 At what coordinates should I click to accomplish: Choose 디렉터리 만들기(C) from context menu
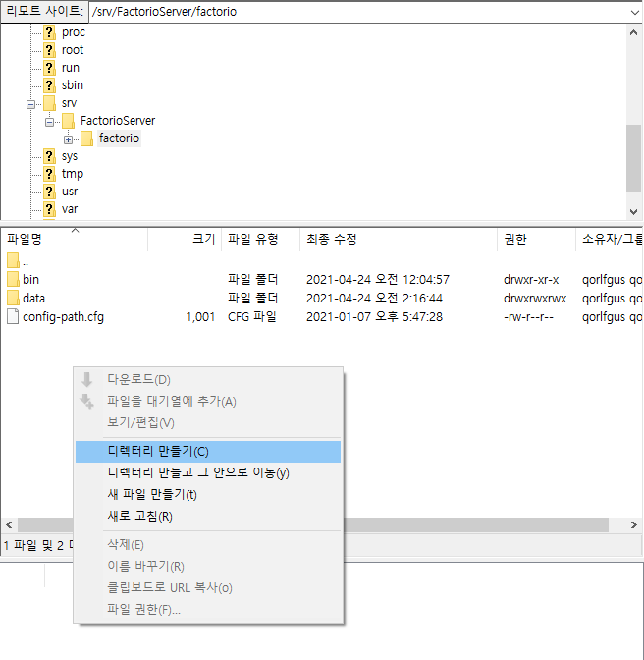pyautogui.click(x=208, y=451)
